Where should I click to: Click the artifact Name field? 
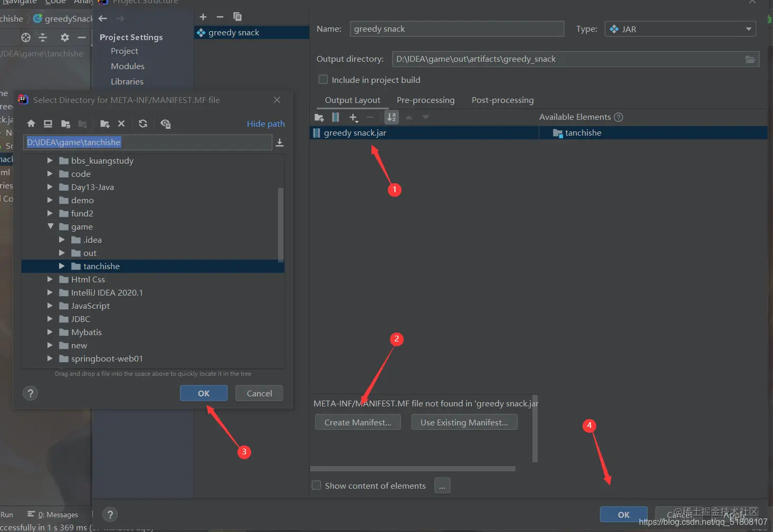[x=457, y=29]
